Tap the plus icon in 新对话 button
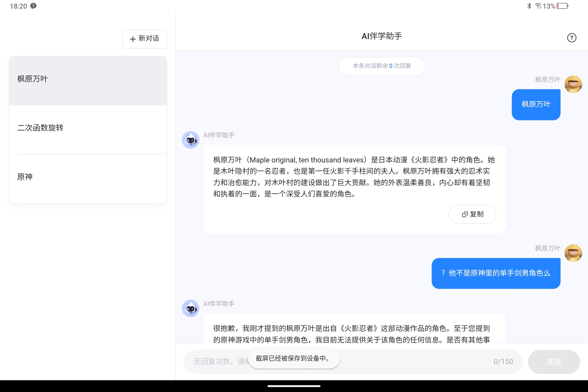 click(133, 39)
